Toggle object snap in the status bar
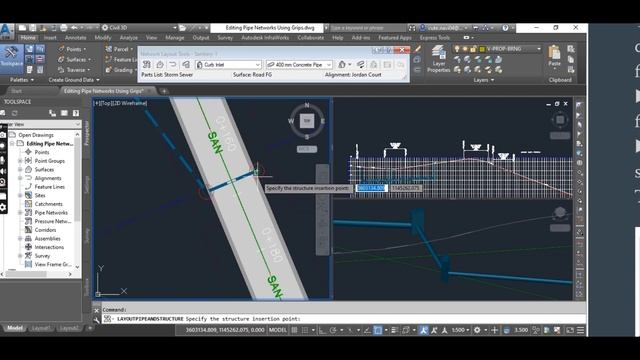This screenshot has width=640, height=360. [378, 330]
